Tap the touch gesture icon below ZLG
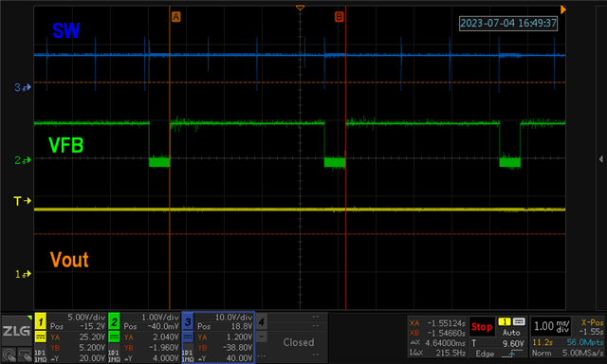The image size is (607, 364). point(9,355)
